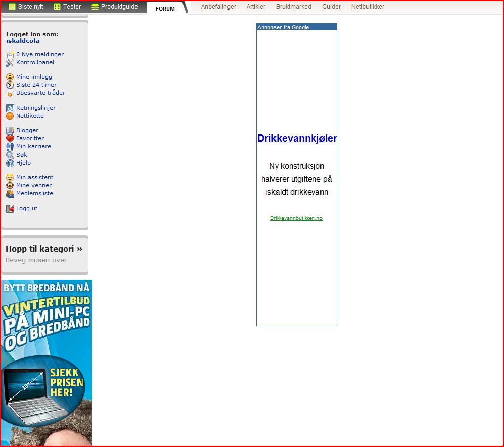Open the Mine venner link
The width and height of the screenshot is (504, 447).
tap(34, 185)
